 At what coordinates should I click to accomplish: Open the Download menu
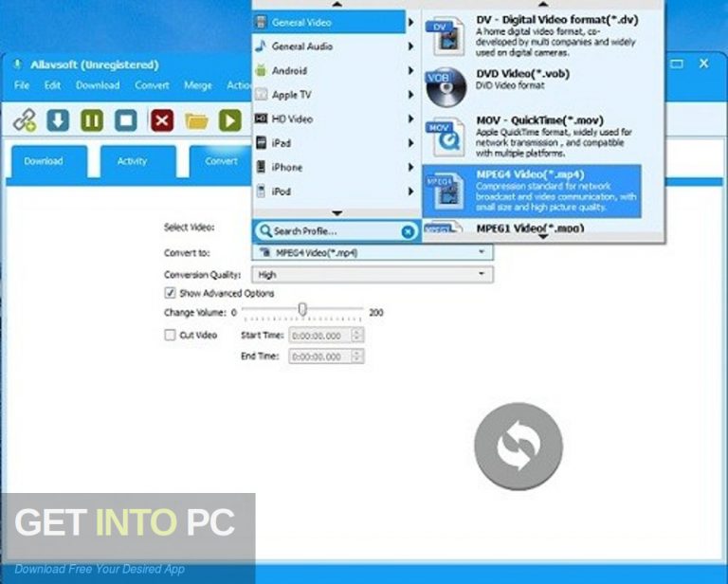point(98,85)
